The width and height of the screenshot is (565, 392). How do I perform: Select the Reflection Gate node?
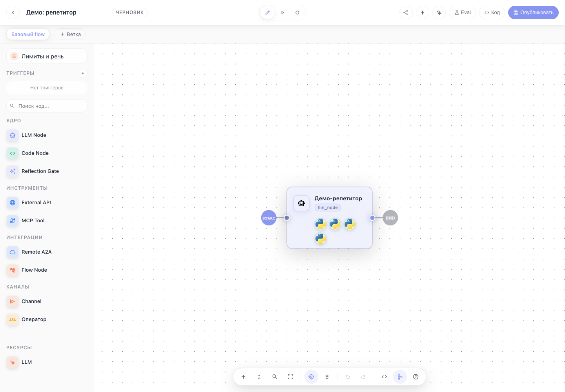pos(47,171)
